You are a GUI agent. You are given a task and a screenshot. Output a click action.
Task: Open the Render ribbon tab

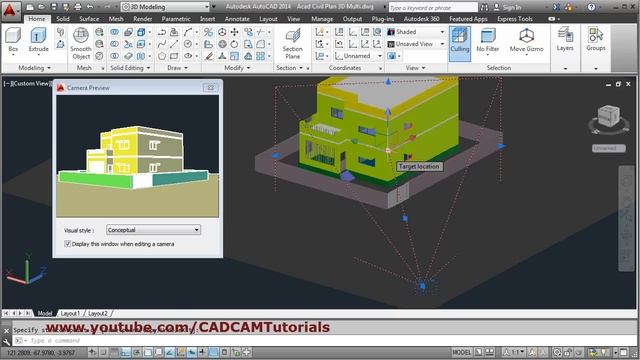click(142, 19)
